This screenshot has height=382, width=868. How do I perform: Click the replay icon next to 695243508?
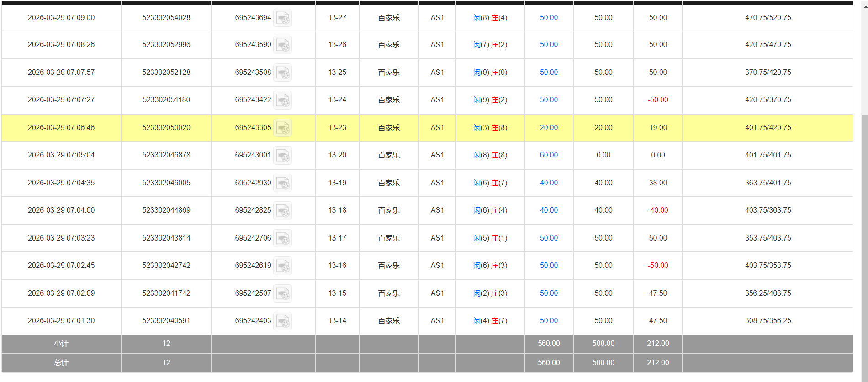[x=282, y=73]
